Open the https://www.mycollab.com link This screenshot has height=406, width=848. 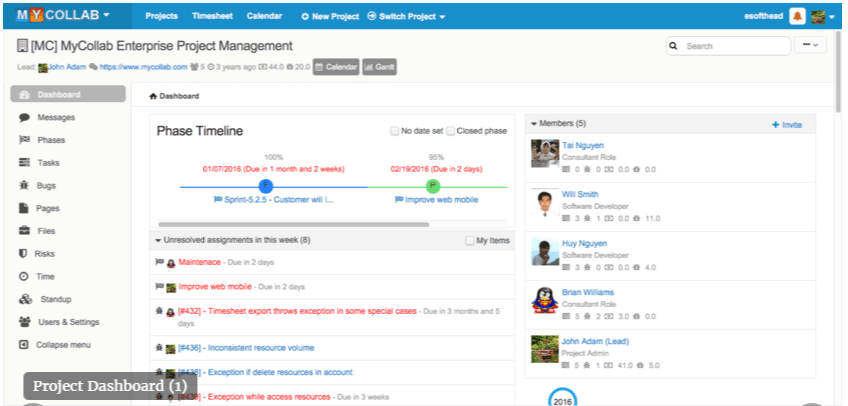click(x=143, y=68)
